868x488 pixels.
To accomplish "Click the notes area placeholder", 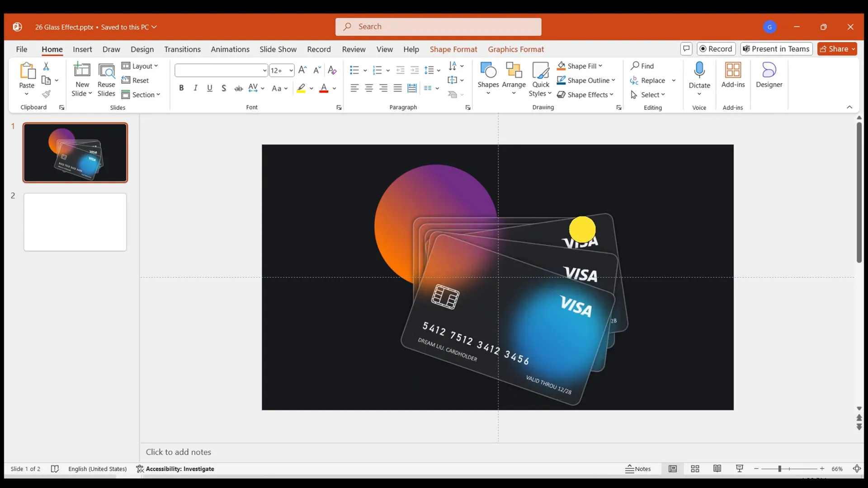I will click(178, 452).
